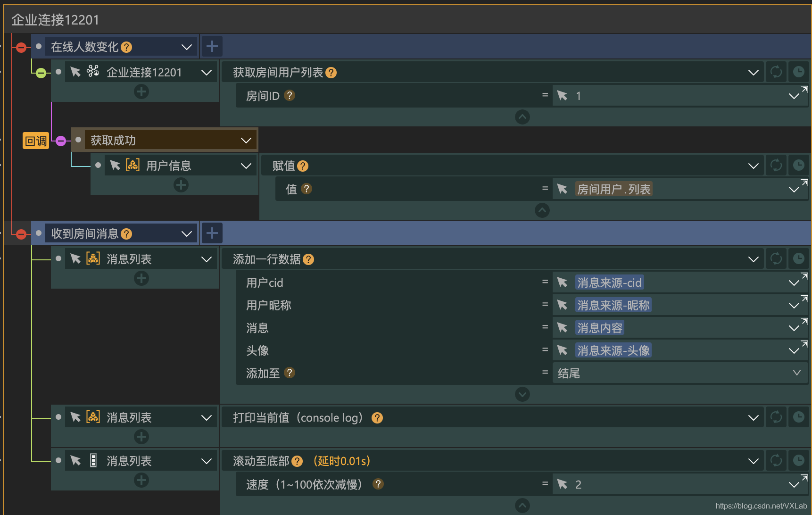Image resolution: width=812 pixels, height=515 pixels.
Task: Collapse the red node for 在线人数变化
Action: (21, 47)
